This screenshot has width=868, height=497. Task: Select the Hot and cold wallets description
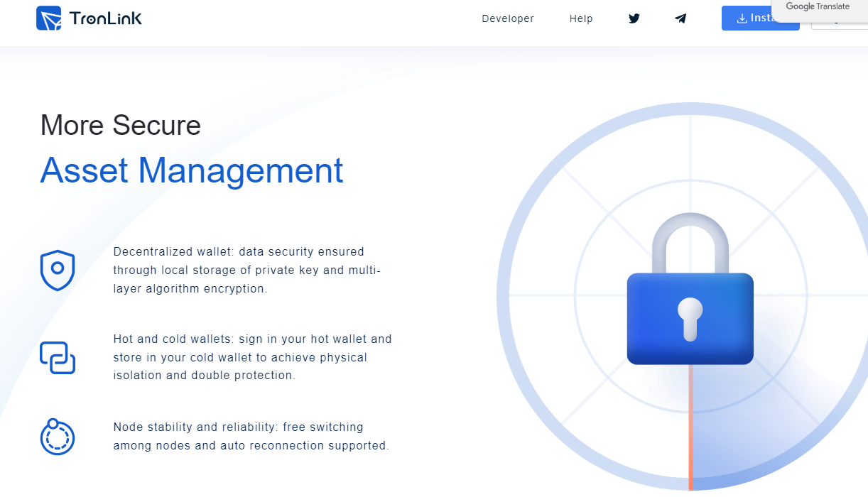252,357
